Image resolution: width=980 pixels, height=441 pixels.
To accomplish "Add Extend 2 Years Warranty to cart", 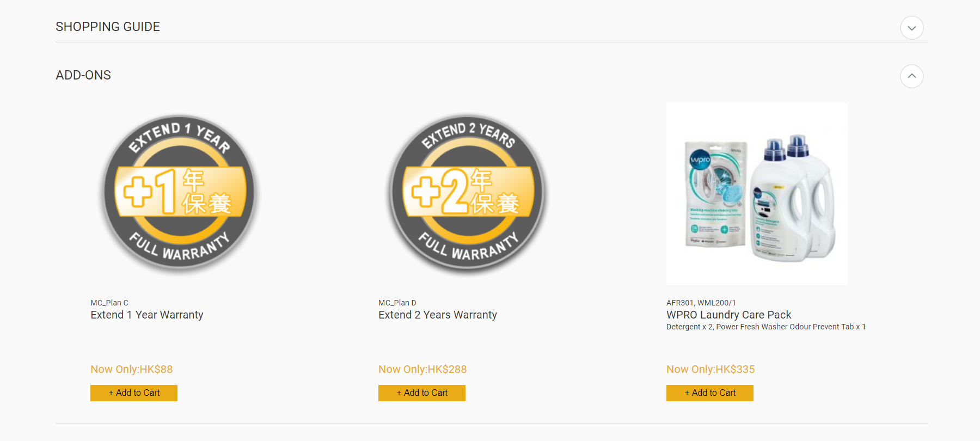I will click(x=422, y=393).
